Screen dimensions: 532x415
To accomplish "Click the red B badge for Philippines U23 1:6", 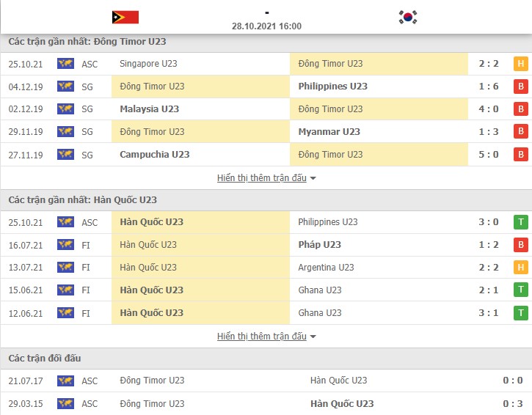I will click(x=521, y=87).
